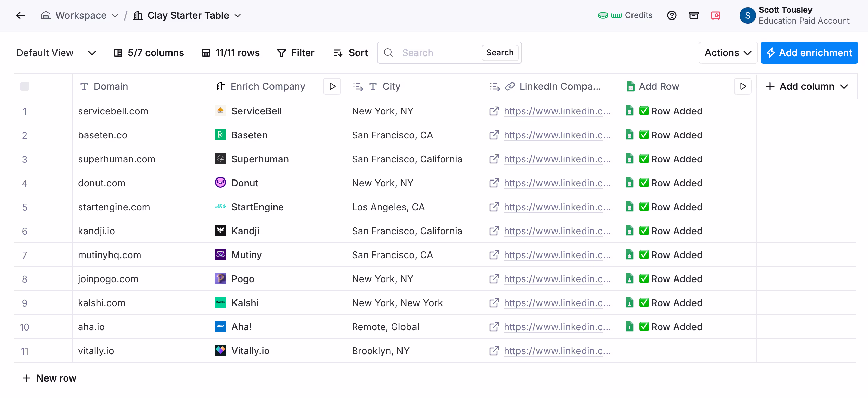This screenshot has width=868, height=398.
Task: Click row number 11
Action: click(x=25, y=351)
